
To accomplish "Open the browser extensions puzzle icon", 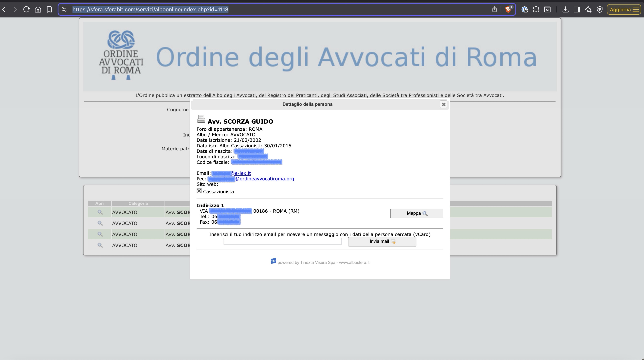I will coord(536,10).
